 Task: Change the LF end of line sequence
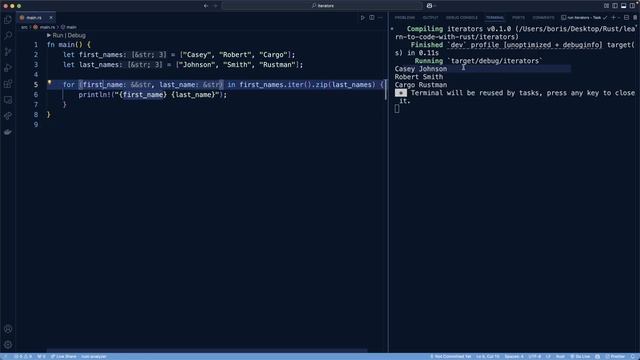tap(548, 356)
